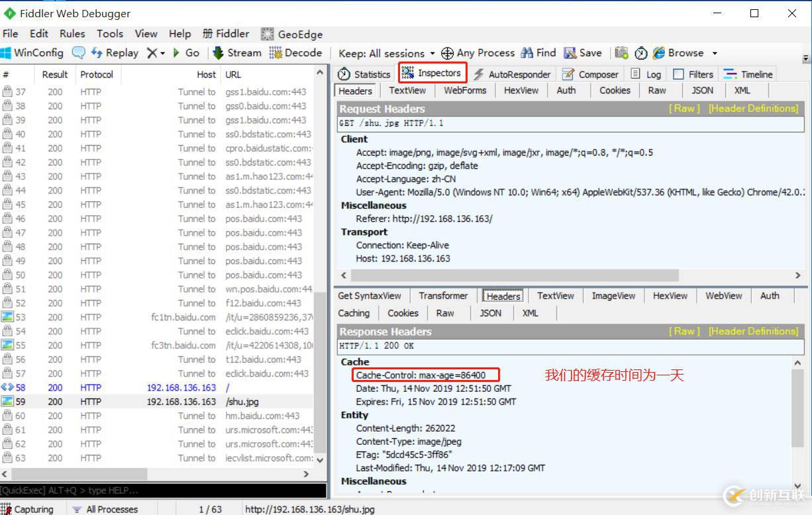Click Get SyntaxView tab

pos(370,296)
